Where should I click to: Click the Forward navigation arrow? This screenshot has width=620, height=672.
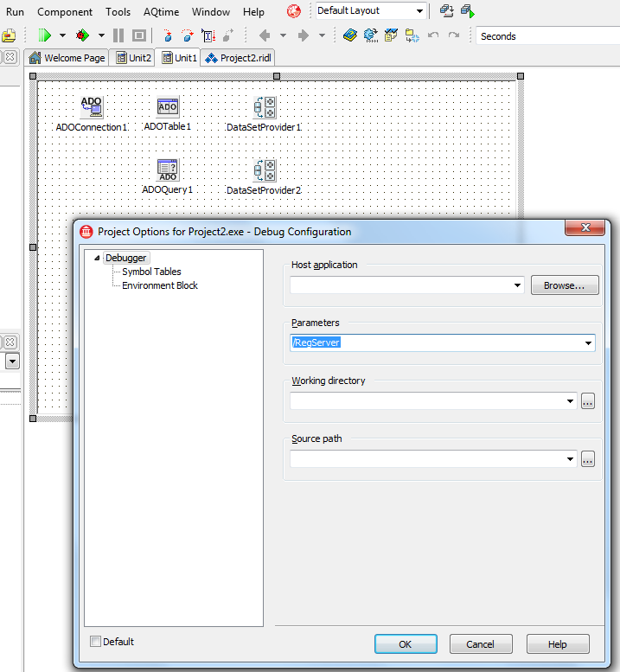(304, 35)
